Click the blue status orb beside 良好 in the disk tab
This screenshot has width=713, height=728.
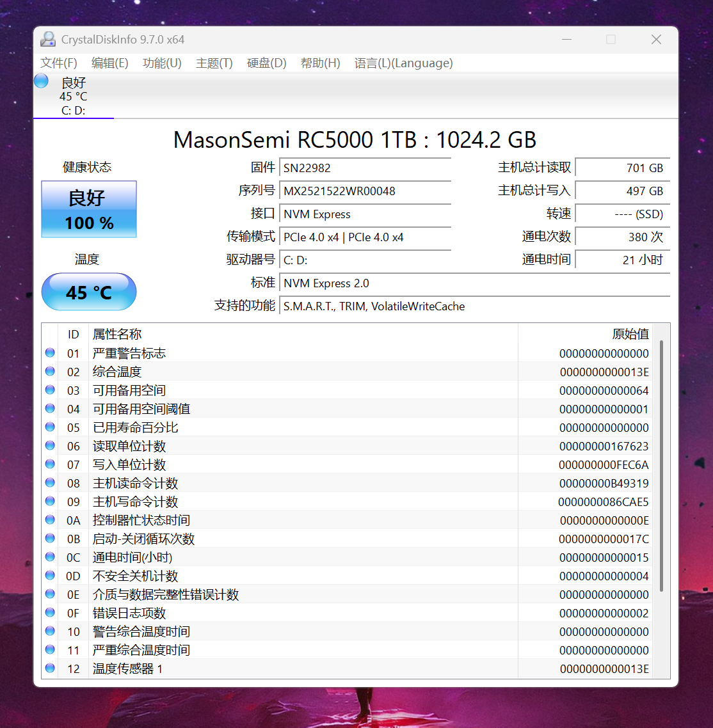pyautogui.click(x=42, y=81)
